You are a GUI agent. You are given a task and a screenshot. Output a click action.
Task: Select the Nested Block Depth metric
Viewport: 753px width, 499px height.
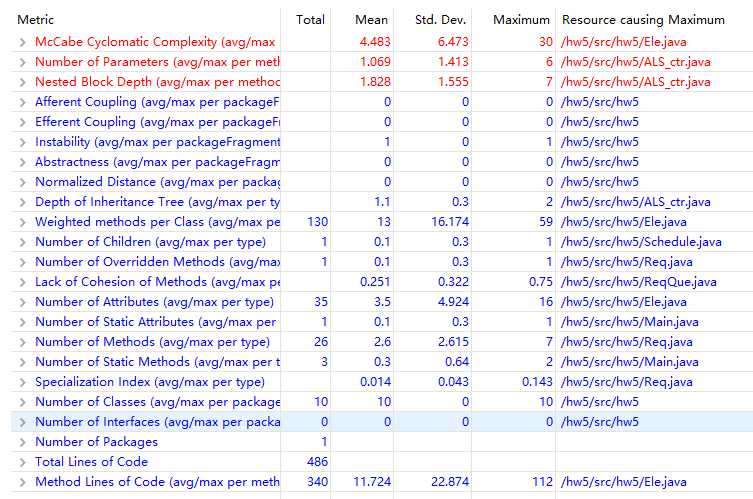click(x=157, y=82)
